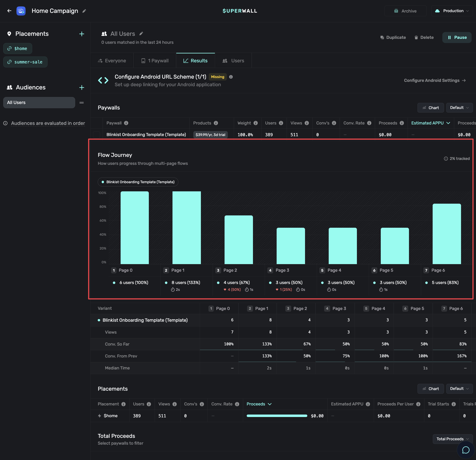Click the info icon next to Missing badge
Viewport: 476px width, 460px height.
231,77
